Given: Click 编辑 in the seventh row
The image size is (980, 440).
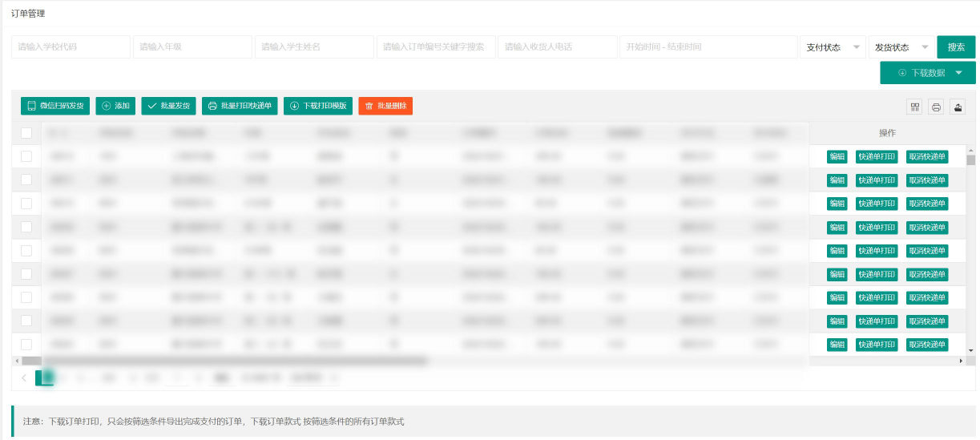Looking at the screenshot, I should click(x=837, y=298).
